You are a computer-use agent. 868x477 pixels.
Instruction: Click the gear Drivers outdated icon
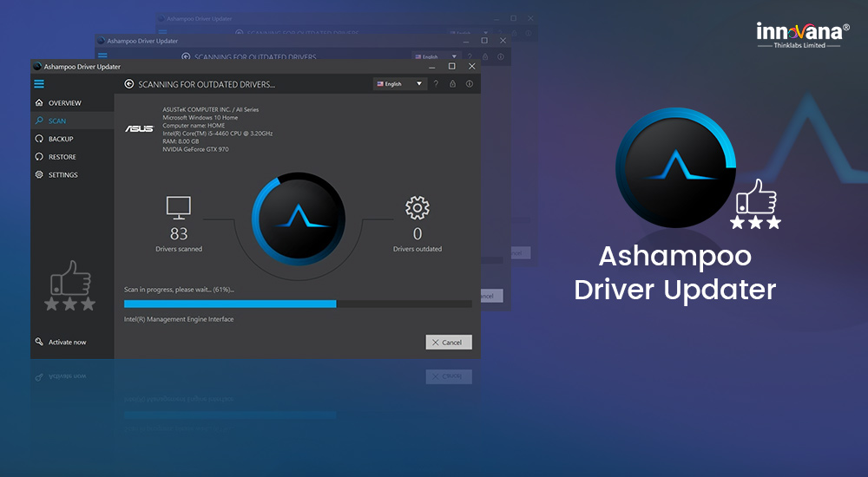tap(418, 208)
